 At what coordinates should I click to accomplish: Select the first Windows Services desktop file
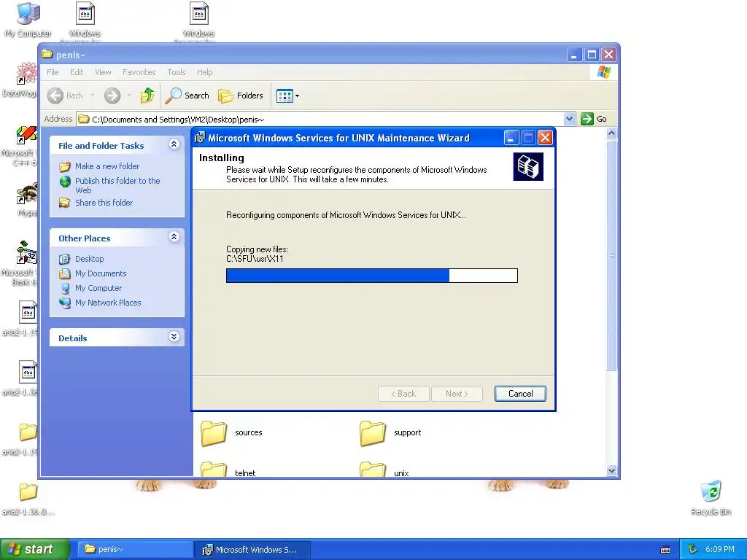coord(85,21)
